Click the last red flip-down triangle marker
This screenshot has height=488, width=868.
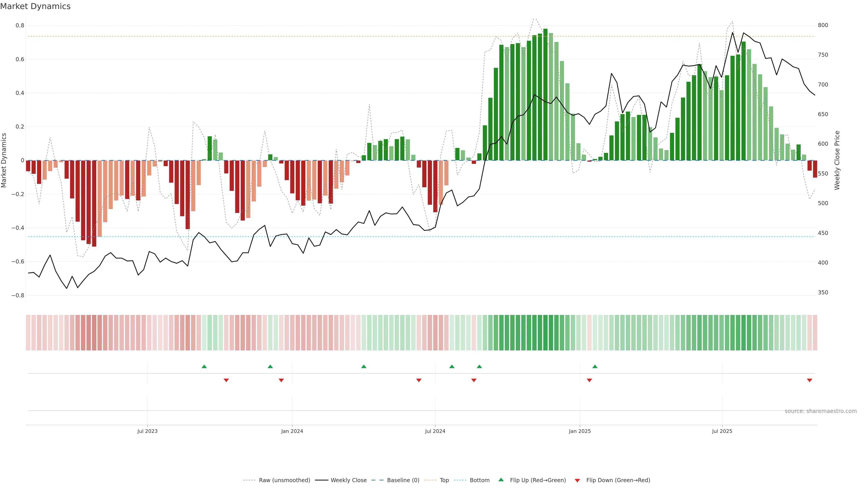click(x=809, y=380)
